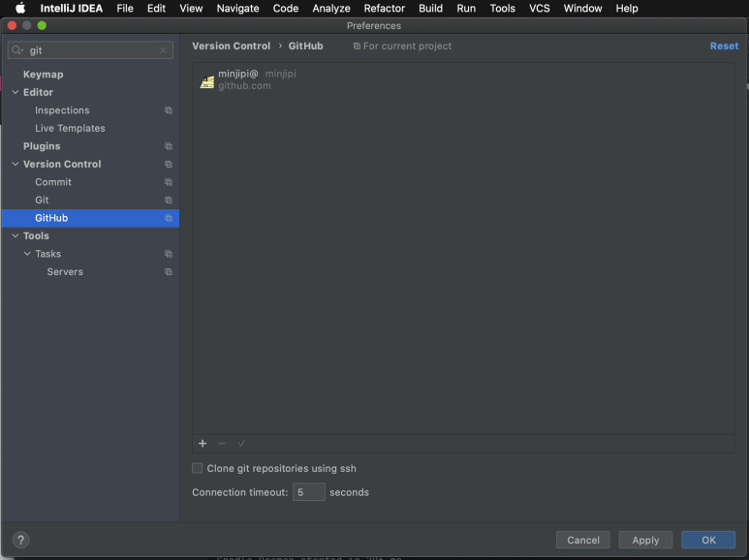Open the Refactor menu
Image resolution: width=749 pixels, height=560 pixels.
click(385, 8)
